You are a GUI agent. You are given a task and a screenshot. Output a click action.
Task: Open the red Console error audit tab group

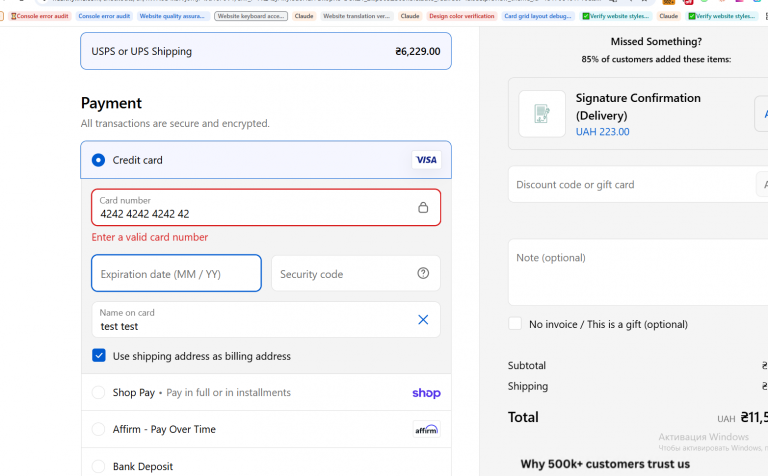[x=40, y=16]
